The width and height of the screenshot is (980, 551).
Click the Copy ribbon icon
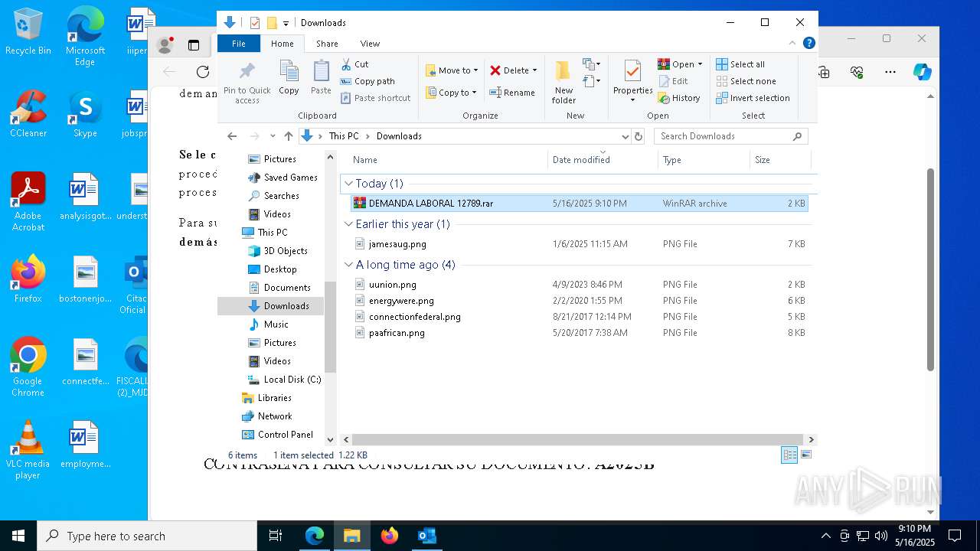click(x=289, y=78)
